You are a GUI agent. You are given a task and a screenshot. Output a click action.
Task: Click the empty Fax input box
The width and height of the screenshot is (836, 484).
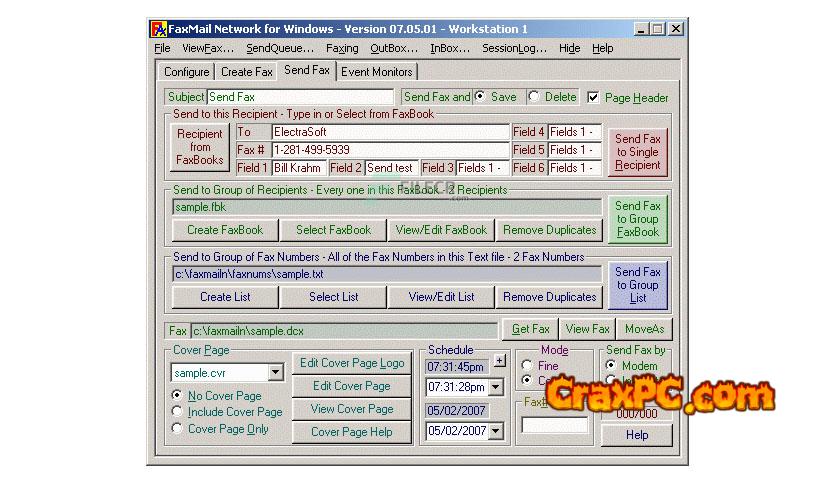554,425
